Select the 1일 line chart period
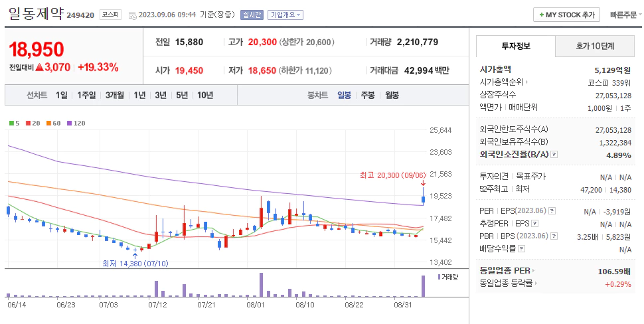Viewport: 644px width, 324px height. [62, 95]
